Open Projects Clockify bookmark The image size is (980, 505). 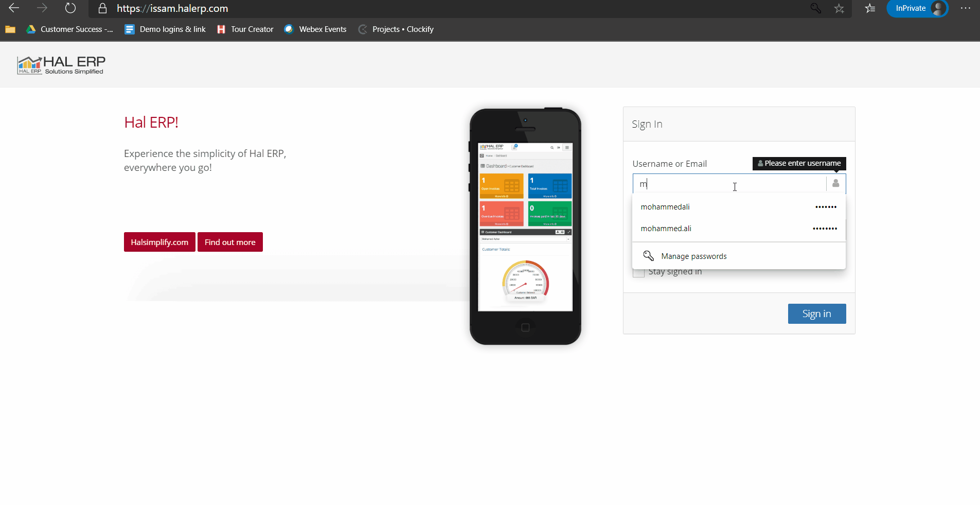pyautogui.click(x=396, y=29)
